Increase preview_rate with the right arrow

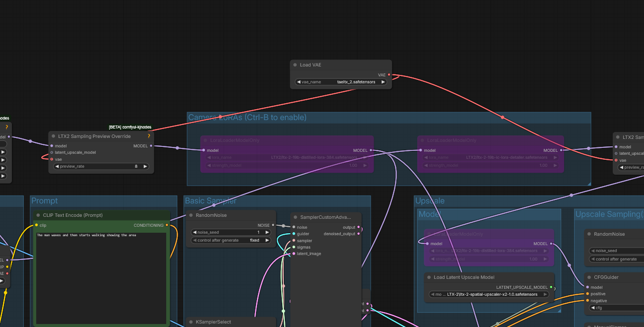point(145,166)
